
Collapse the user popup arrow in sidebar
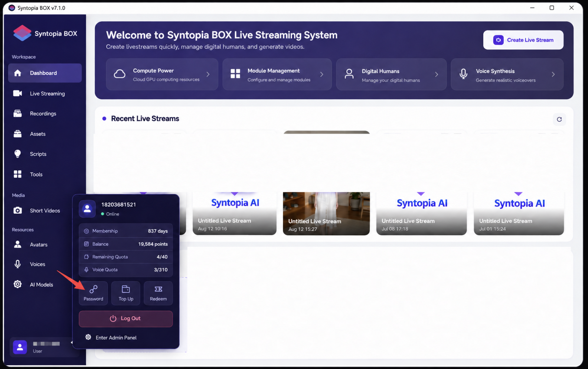tap(72, 343)
